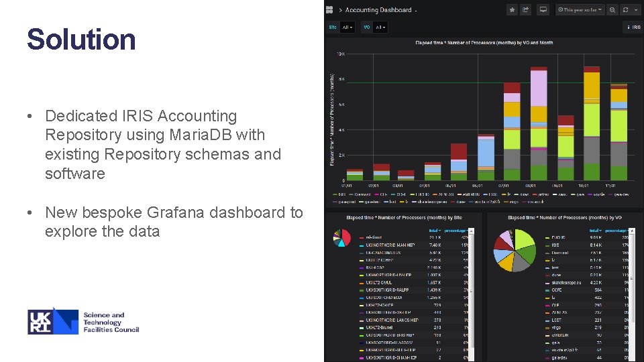Sort by total in the VO panel

tap(596, 231)
